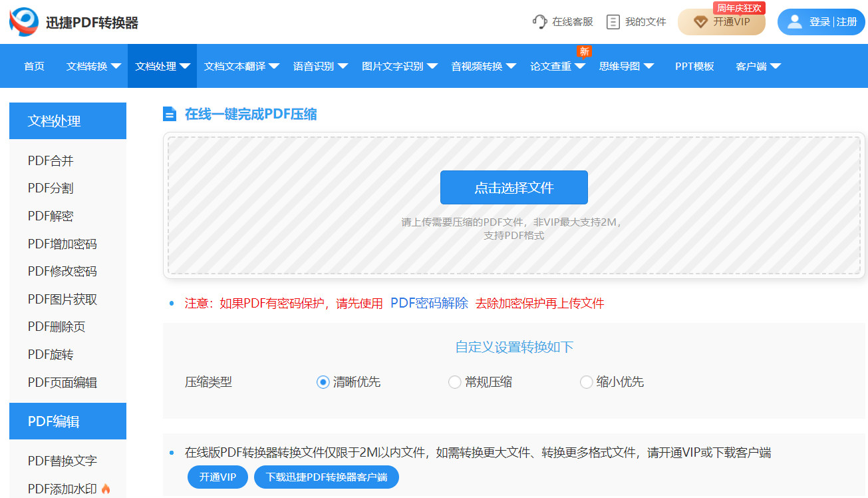Click the 开通VIP button below the notice
Image resolution: width=868 pixels, height=498 pixels.
pyautogui.click(x=219, y=477)
